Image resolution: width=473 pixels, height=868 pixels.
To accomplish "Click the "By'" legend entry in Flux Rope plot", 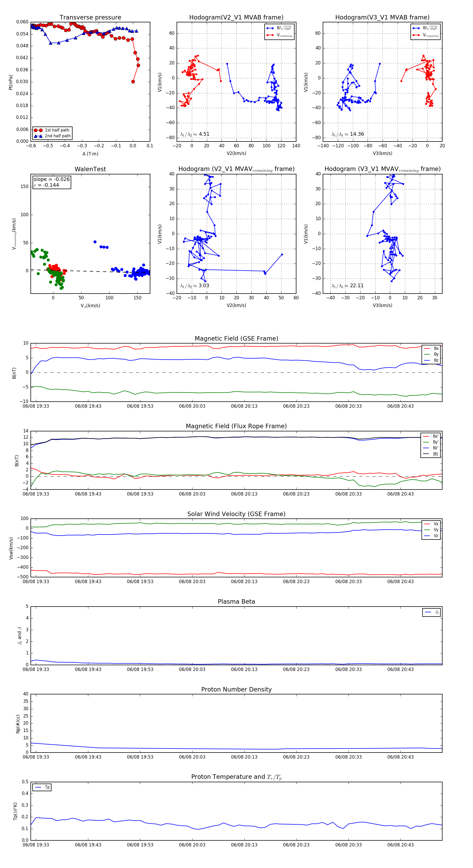I will pos(431,442).
